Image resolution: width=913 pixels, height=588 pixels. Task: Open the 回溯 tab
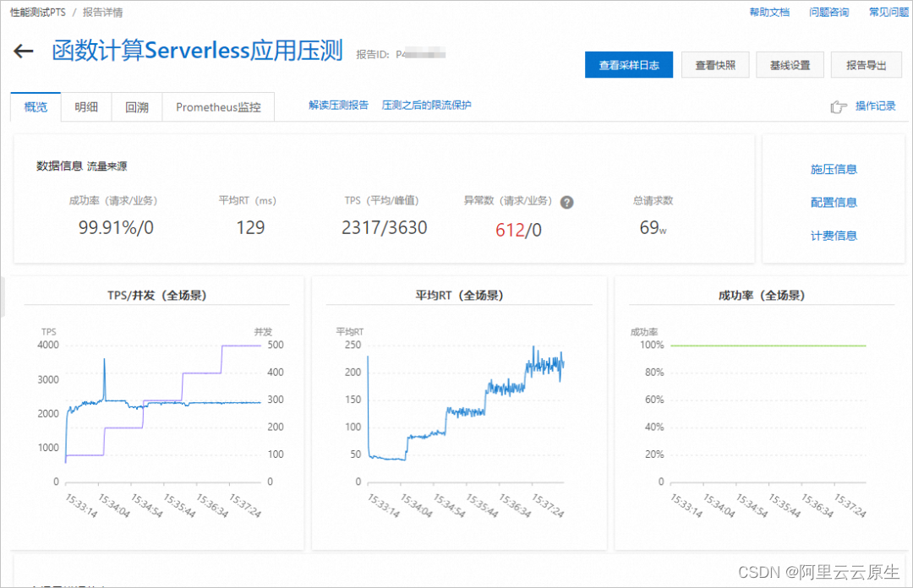point(137,107)
